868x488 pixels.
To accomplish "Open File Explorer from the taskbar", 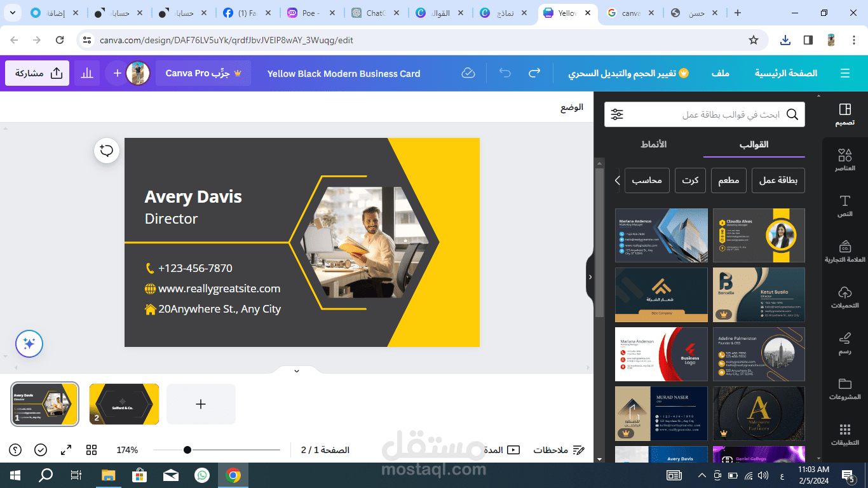I will coord(109,475).
